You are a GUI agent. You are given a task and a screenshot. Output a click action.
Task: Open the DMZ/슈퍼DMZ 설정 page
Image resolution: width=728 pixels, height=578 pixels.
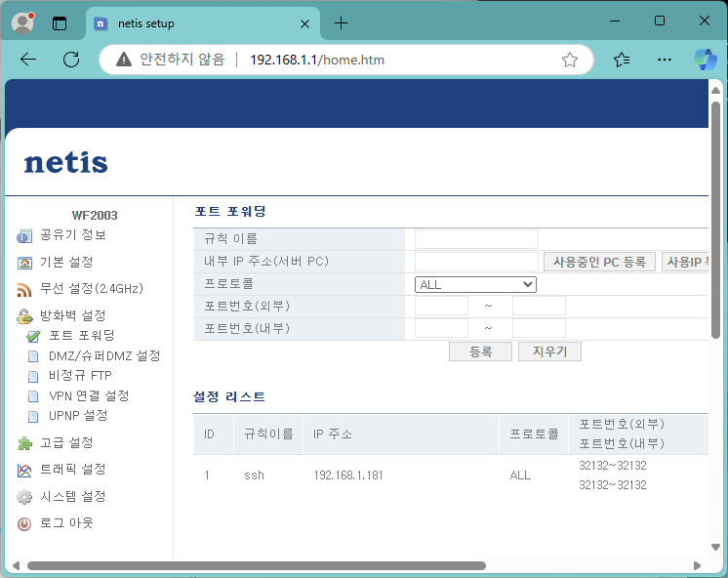(104, 356)
